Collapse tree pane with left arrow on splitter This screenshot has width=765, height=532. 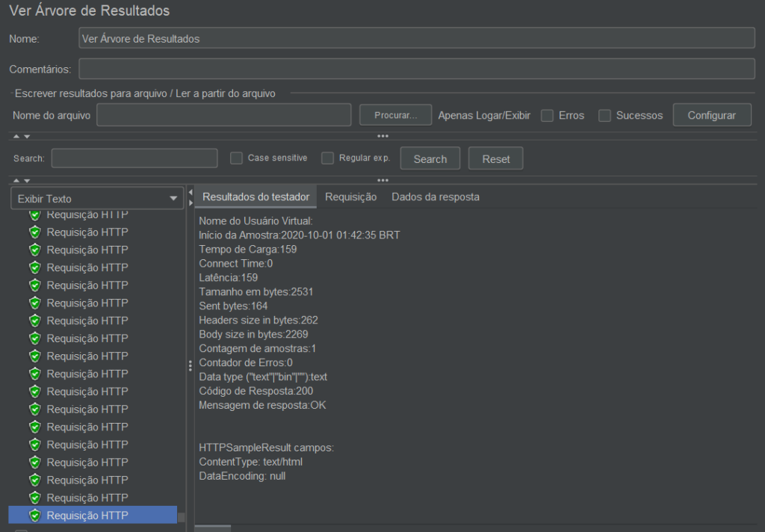pos(191,192)
